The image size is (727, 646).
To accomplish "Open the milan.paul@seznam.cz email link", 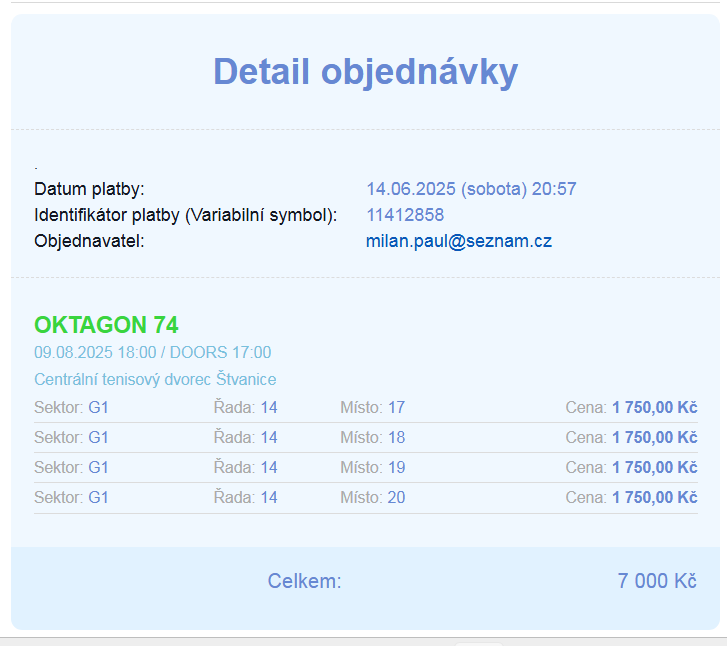I will [x=459, y=241].
